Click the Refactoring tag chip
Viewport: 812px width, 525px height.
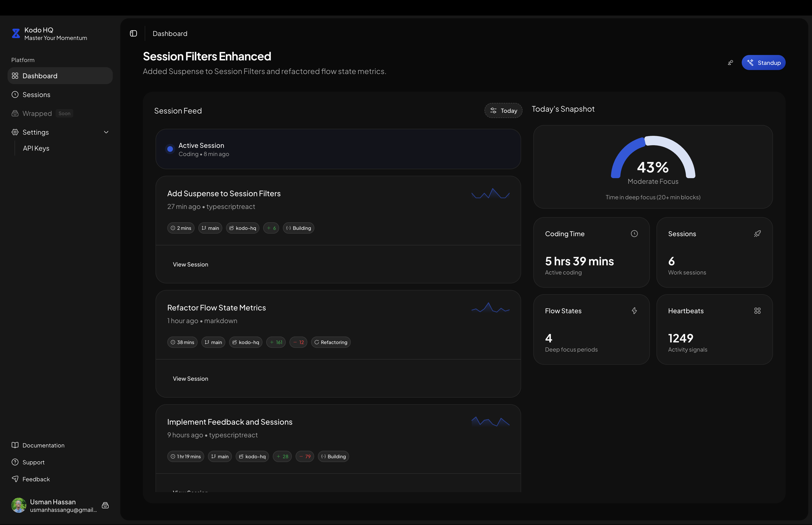click(331, 342)
